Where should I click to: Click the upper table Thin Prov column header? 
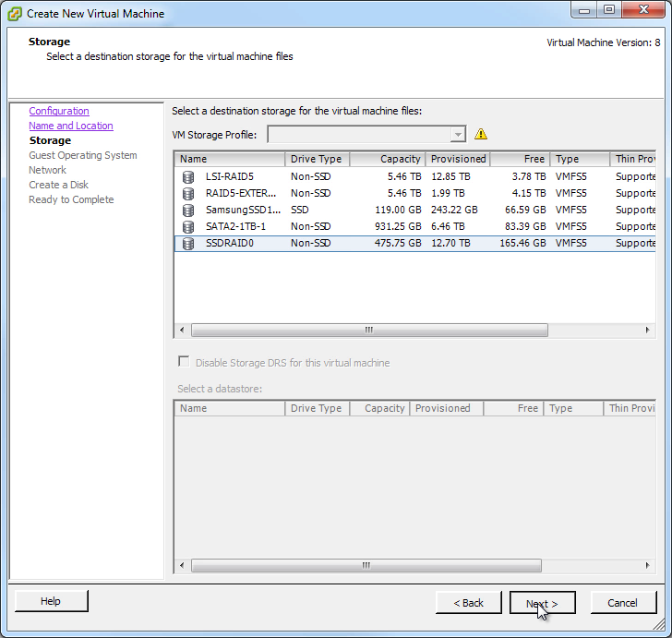click(x=633, y=159)
